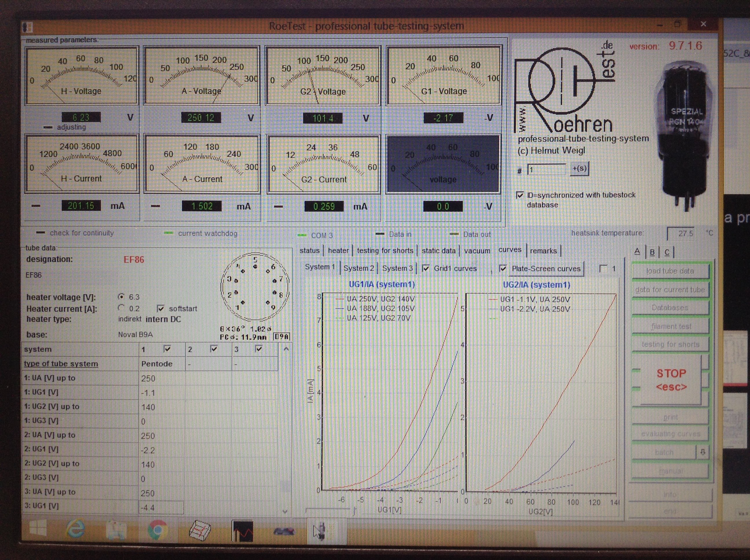Click the 1: UG1 [V] value cell -1.1
The image size is (750, 560).
pos(162,393)
